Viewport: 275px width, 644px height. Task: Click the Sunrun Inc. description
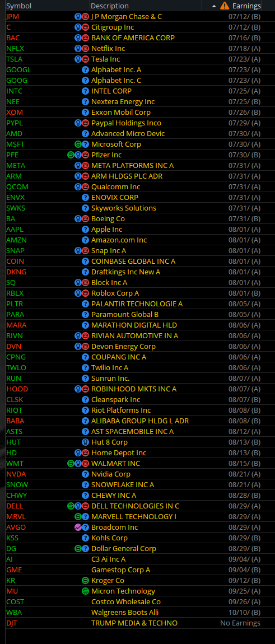click(110, 379)
